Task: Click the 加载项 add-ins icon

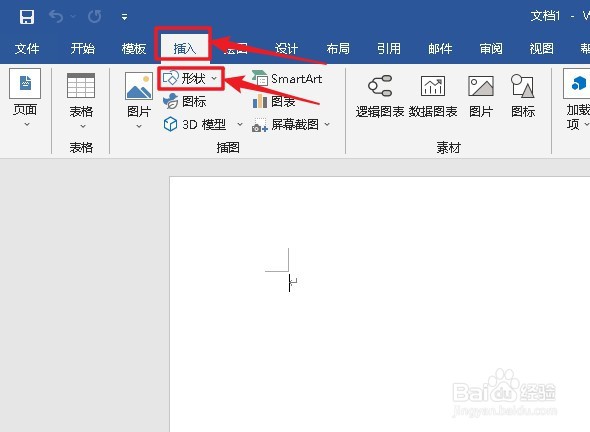Action: click(578, 84)
